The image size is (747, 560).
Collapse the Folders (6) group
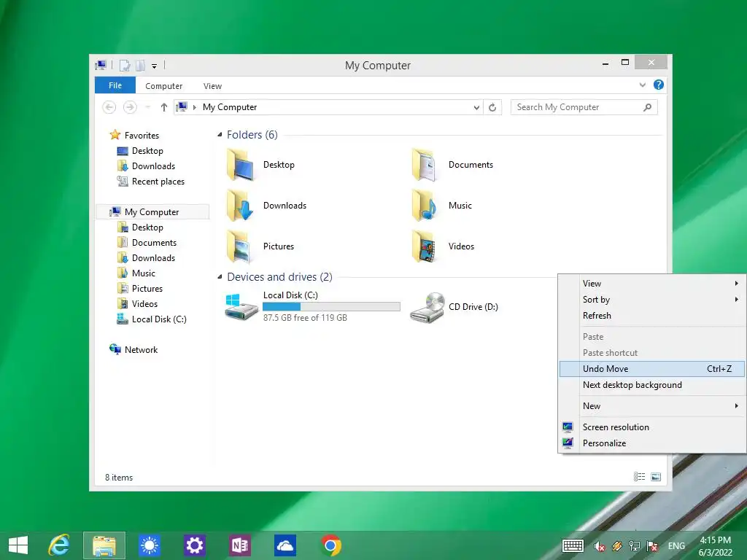pyautogui.click(x=220, y=135)
